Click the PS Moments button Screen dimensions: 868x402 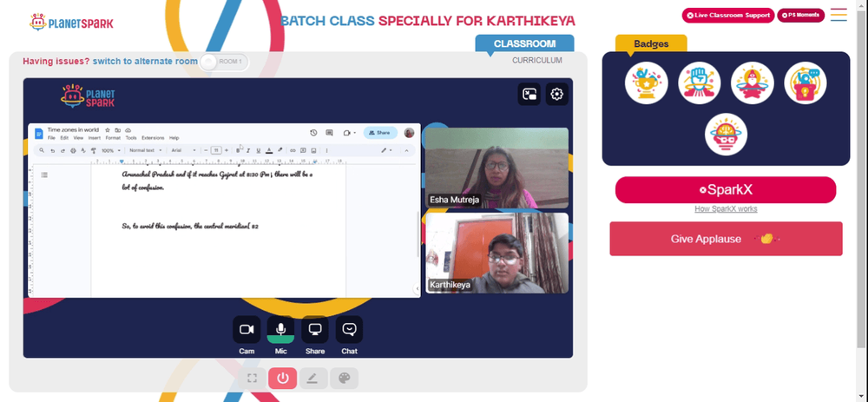(800, 16)
